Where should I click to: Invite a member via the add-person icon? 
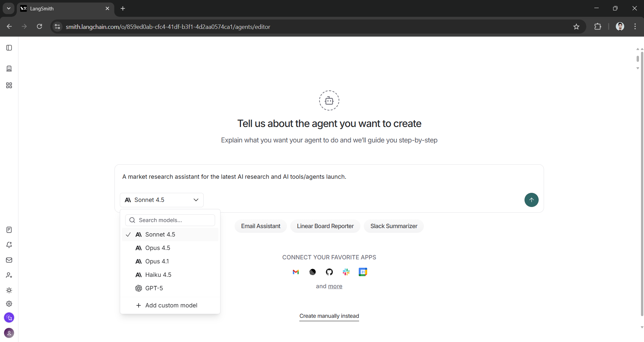pyautogui.click(x=9, y=275)
